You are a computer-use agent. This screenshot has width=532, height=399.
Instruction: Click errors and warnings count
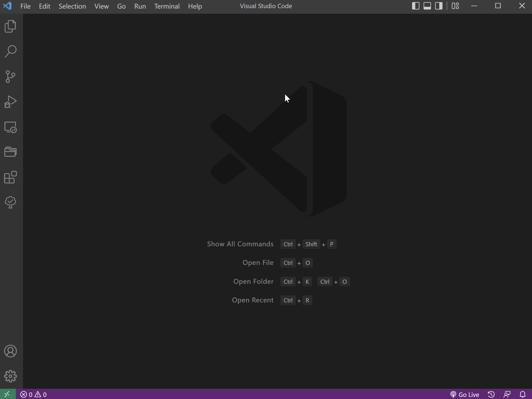(34, 394)
